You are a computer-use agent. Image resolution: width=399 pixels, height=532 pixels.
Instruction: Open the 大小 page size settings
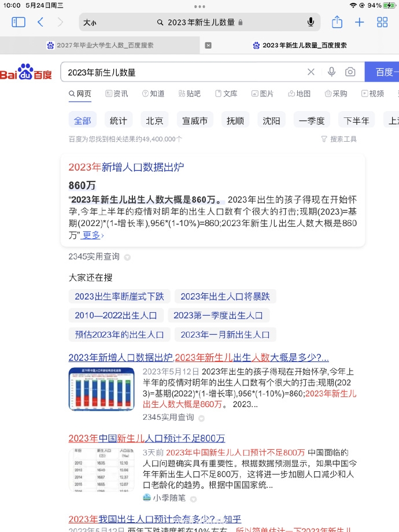tap(90, 23)
